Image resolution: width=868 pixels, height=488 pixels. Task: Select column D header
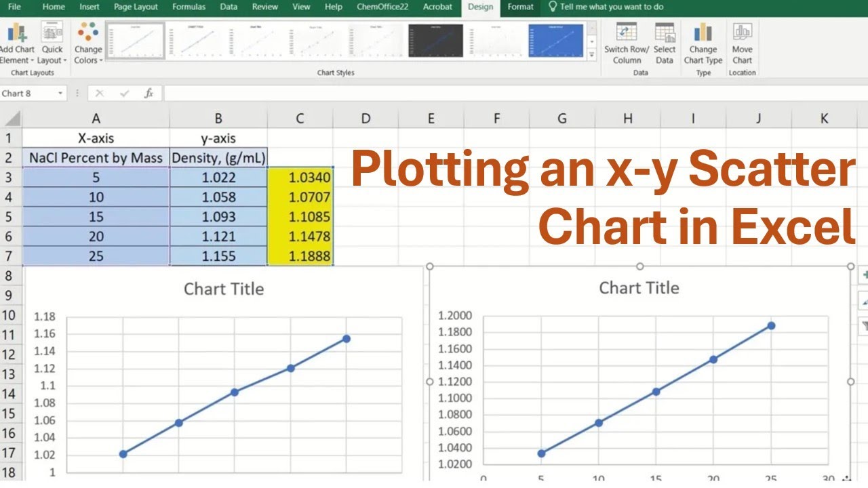click(366, 119)
